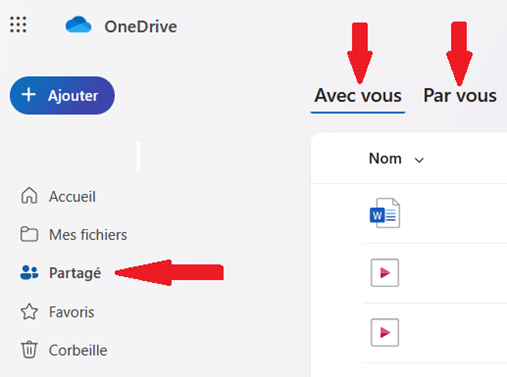The width and height of the screenshot is (507, 377).
Task: Expand the chevron next to Nom
Action: click(x=419, y=160)
